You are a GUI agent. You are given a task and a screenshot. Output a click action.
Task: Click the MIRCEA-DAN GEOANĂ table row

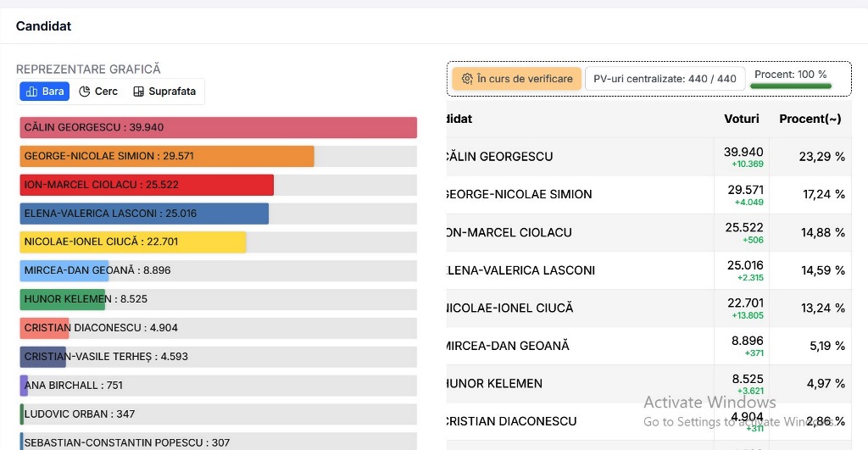click(593, 346)
